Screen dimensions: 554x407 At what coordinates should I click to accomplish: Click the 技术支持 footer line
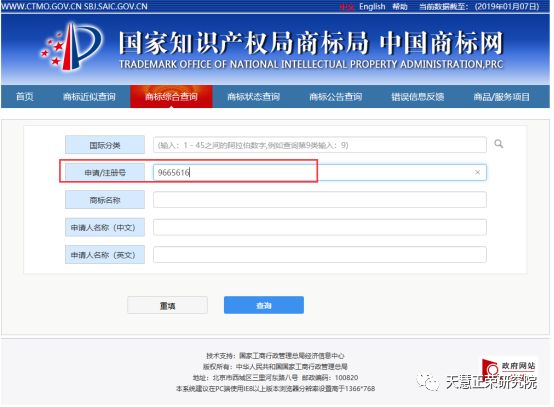pos(275,355)
